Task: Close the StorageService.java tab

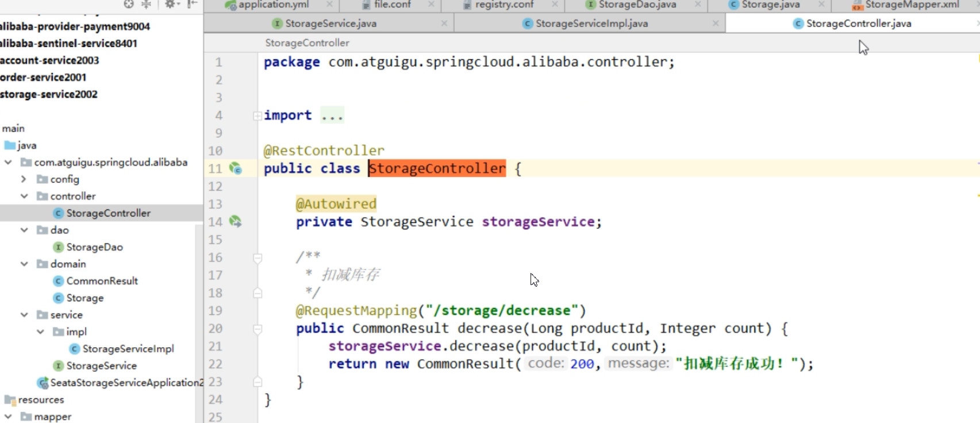Action: (444, 24)
